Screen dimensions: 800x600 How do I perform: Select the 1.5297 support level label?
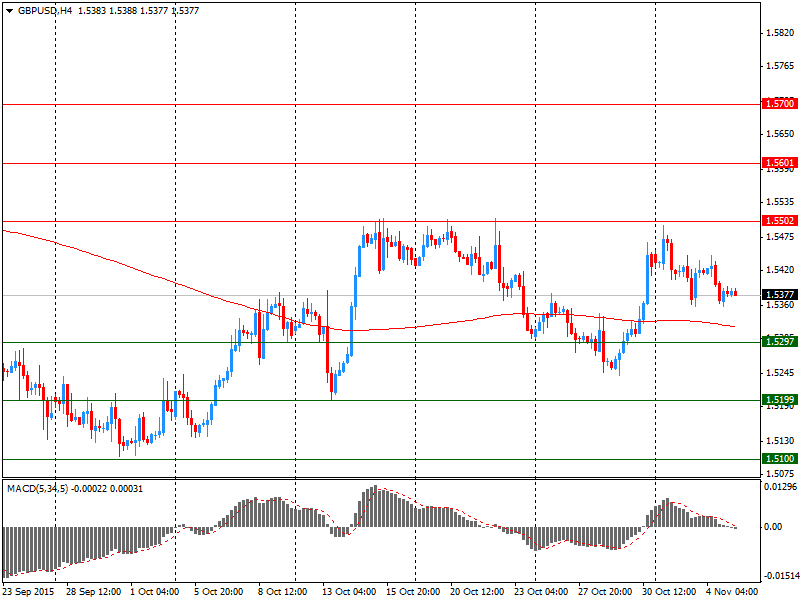pos(780,341)
